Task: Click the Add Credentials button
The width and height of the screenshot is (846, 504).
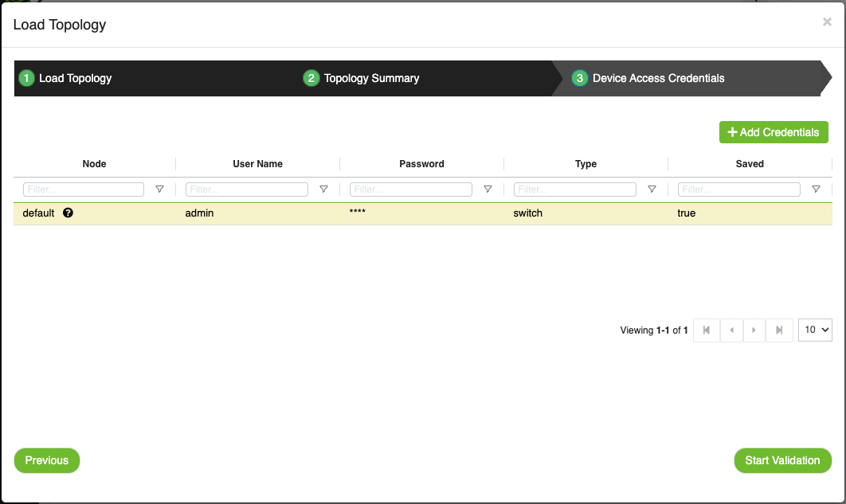Action: point(774,132)
